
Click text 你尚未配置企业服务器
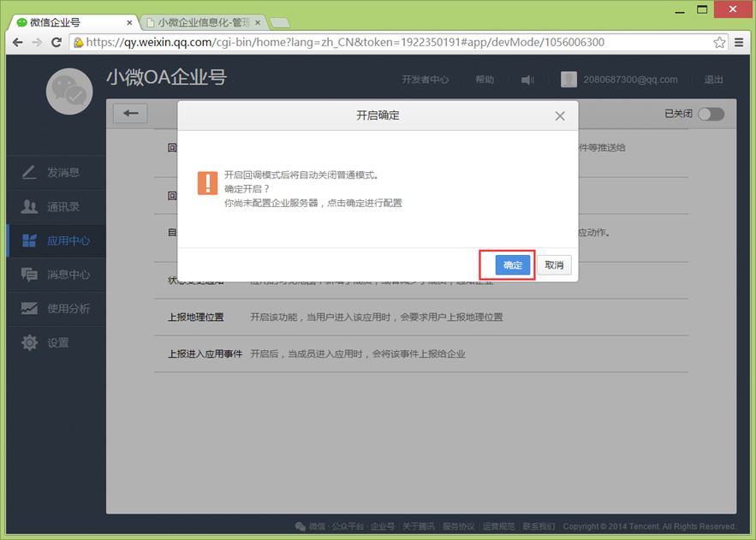[271, 203]
